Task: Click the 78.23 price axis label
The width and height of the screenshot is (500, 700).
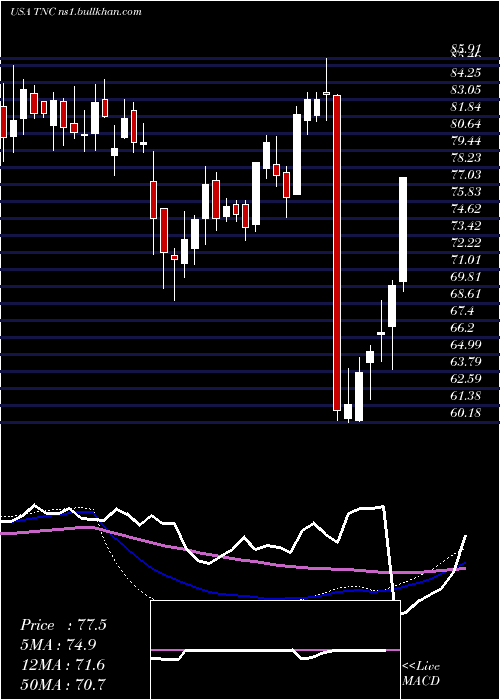Action: click(x=466, y=158)
